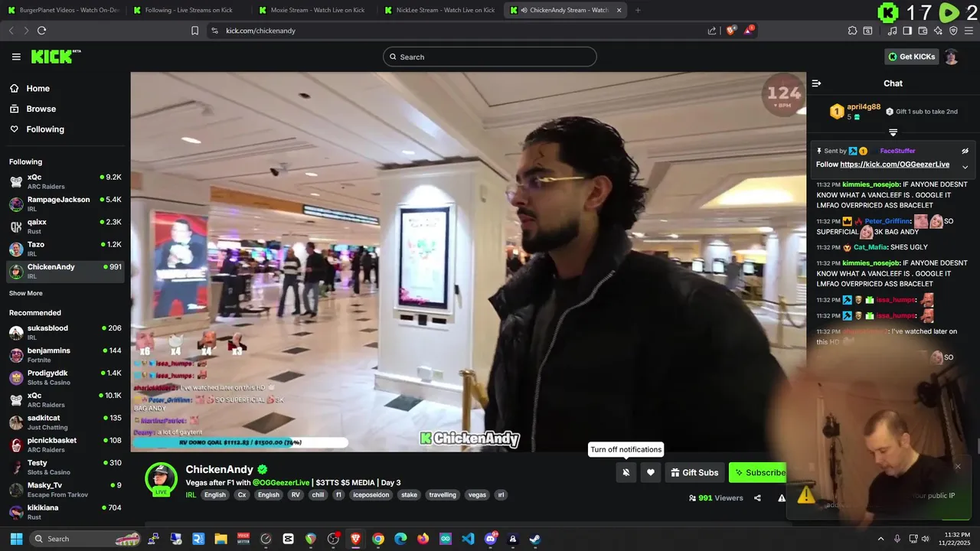Viewport: 980px width, 551px height.
Task: Open Firefox from the taskbar
Action: 423,539
